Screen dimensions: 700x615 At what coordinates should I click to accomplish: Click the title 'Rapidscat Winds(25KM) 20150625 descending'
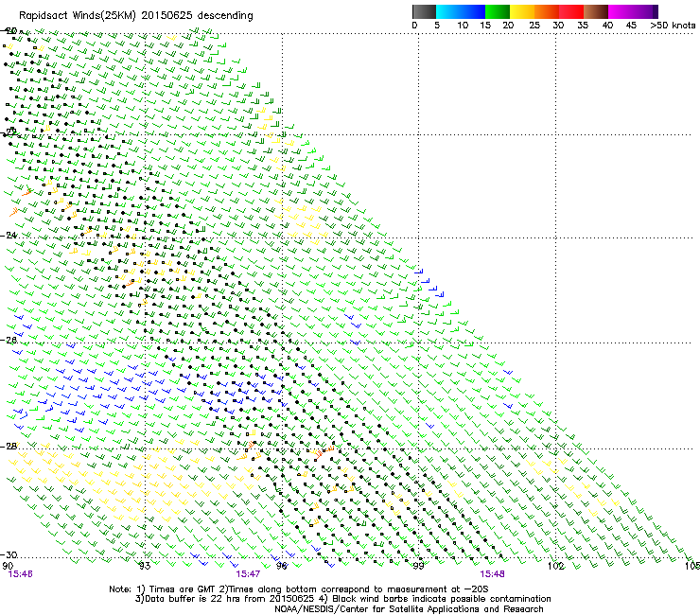click(x=136, y=16)
